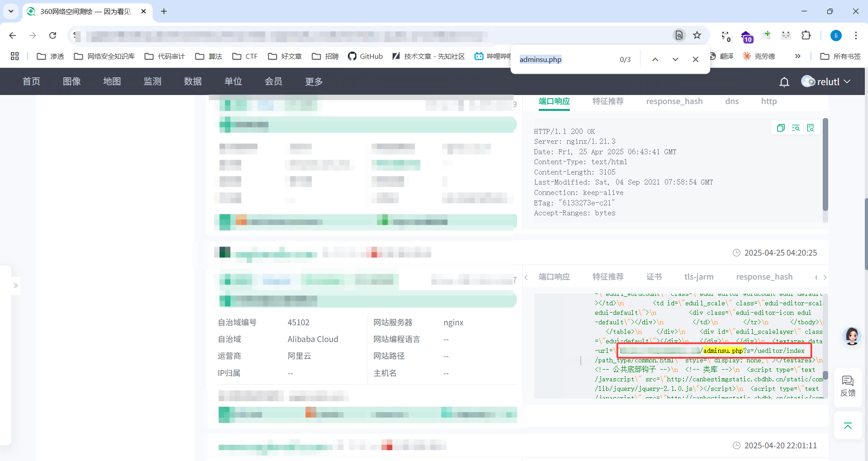Open the GitHub bookmark
Screen dimensions: 868x461
[x=365, y=56]
